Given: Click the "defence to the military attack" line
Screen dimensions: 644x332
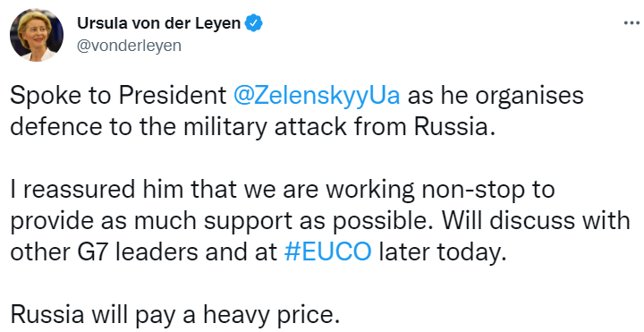Looking at the screenshot, I should (180, 127).
